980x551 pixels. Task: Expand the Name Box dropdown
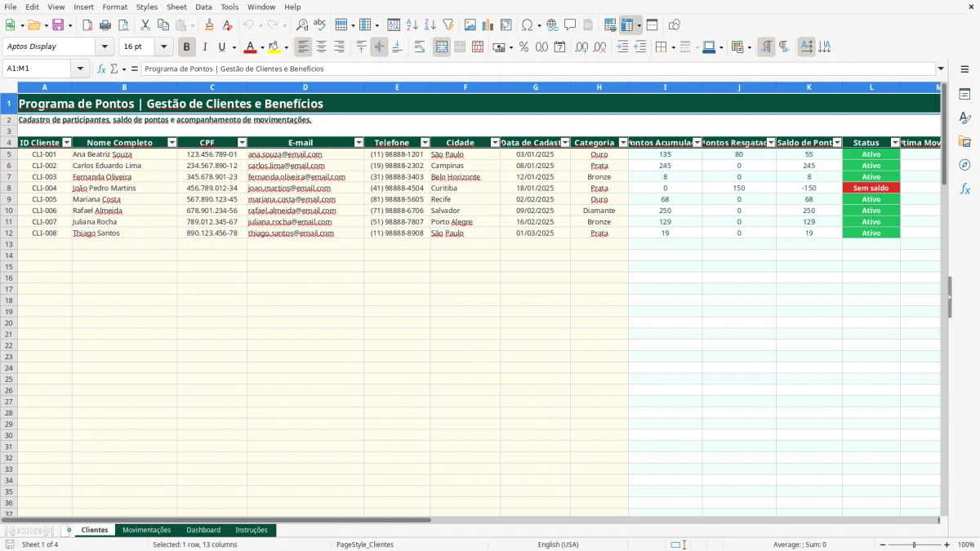(x=80, y=69)
